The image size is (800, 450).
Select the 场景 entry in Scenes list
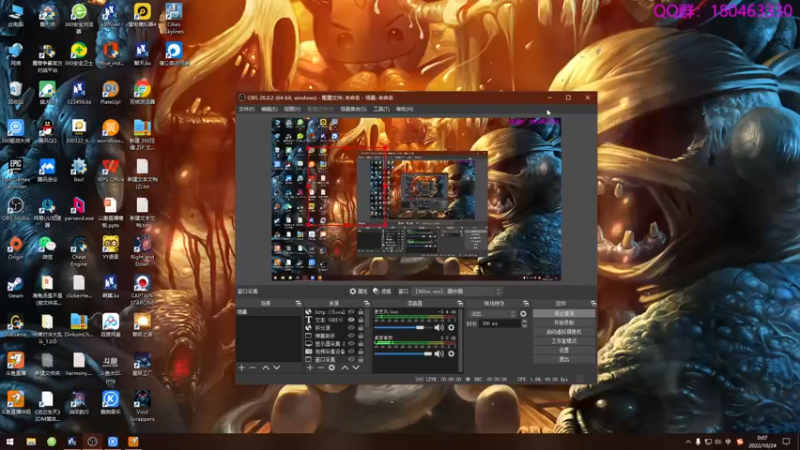click(x=268, y=312)
